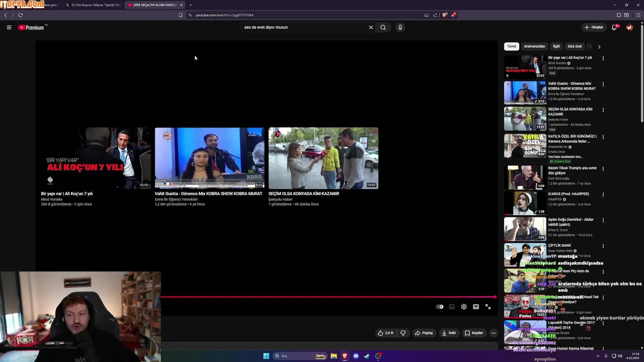
Task: Like the video with 2,6 B likes
Action: 385,333
